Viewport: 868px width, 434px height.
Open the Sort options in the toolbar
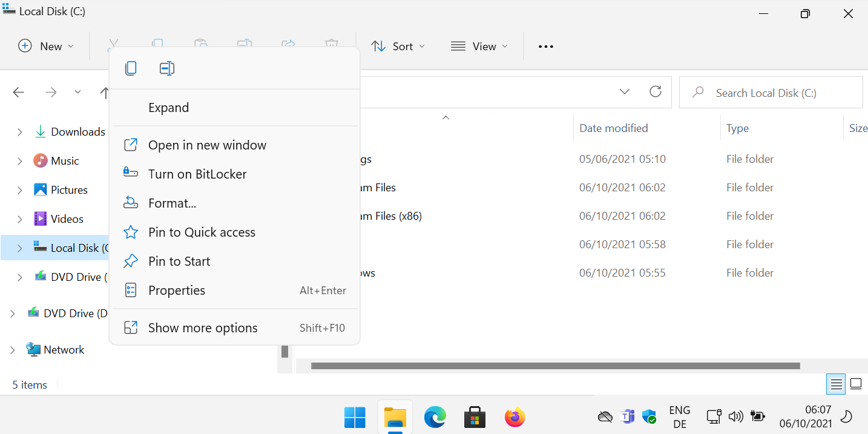click(397, 46)
